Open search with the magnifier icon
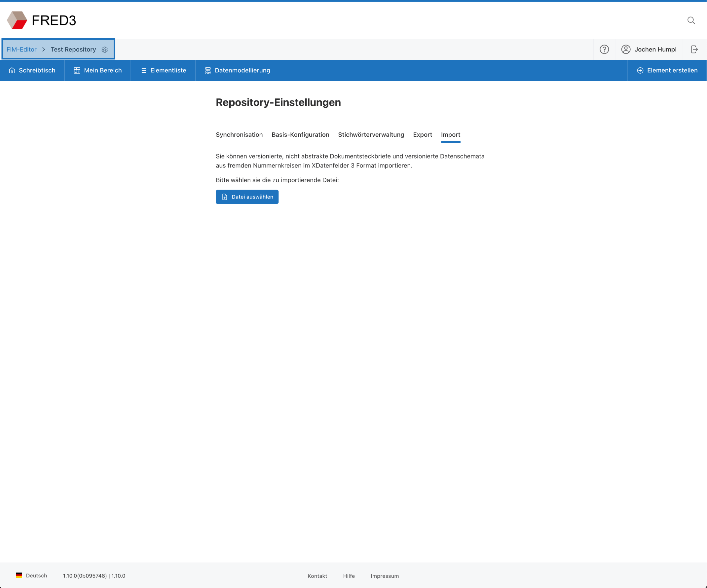 pos(691,20)
